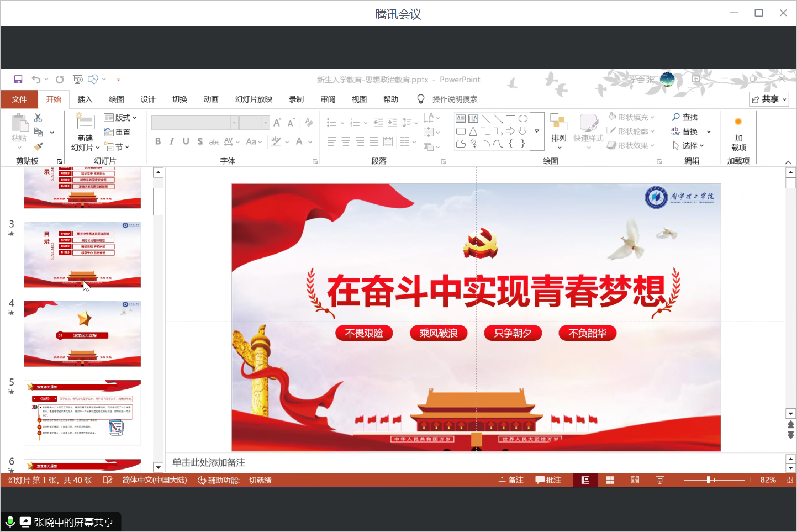The image size is (797, 532).
Task: Click the Save icon in quick access toolbar
Action: pyautogui.click(x=18, y=80)
